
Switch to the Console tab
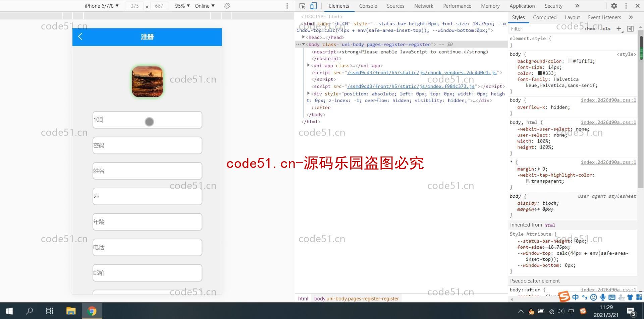(368, 6)
